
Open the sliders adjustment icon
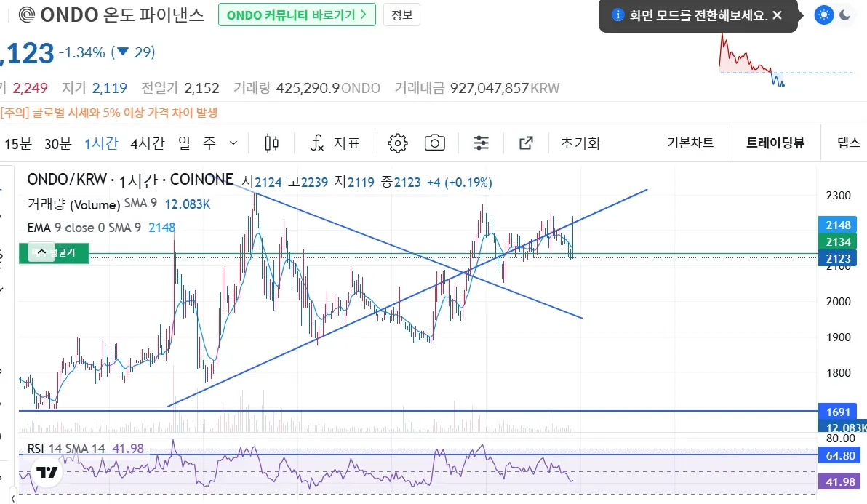(481, 143)
